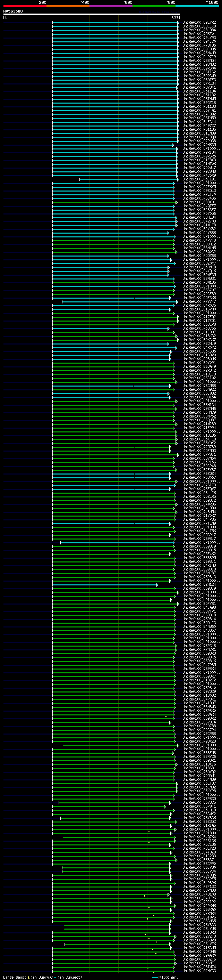This screenshot has width=222, height=980.
Task: Click the 611 query length label
Action: tap(175, 17)
